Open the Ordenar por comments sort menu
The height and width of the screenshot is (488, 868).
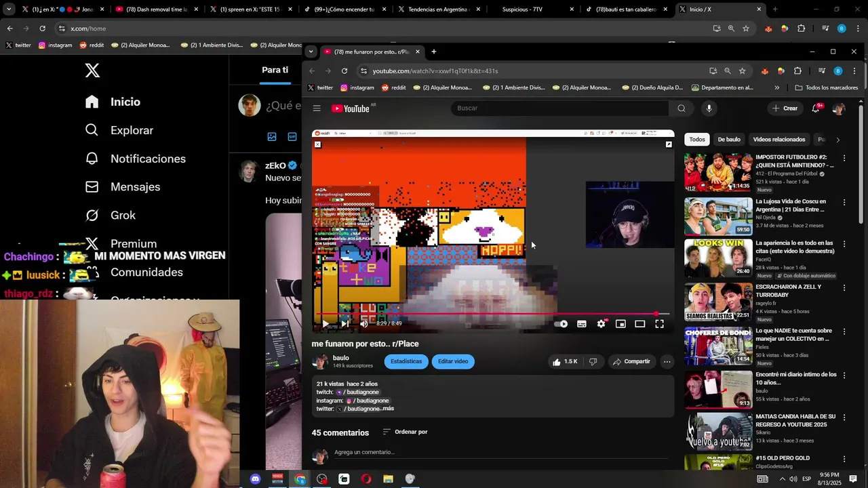pos(405,432)
